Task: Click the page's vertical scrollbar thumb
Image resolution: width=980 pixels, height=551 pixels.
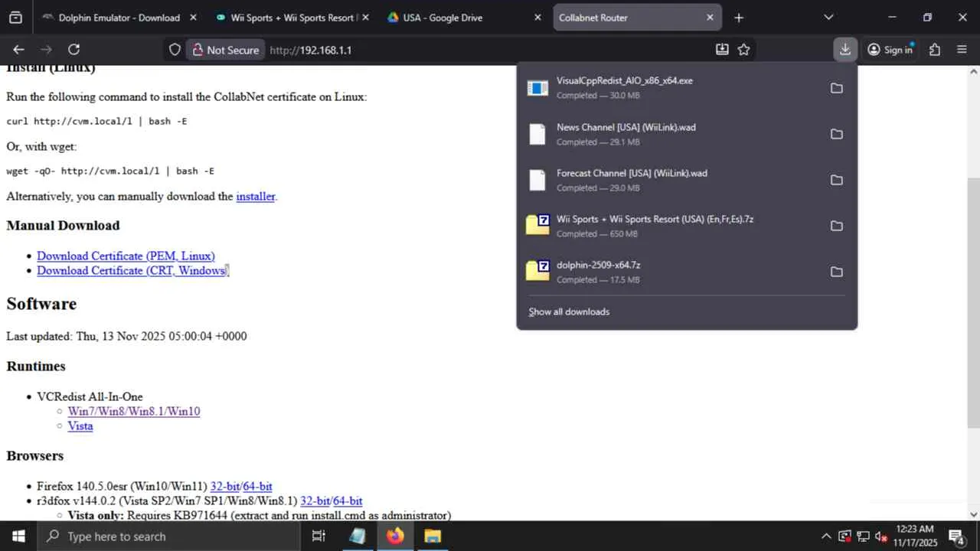Action: [x=974, y=302]
